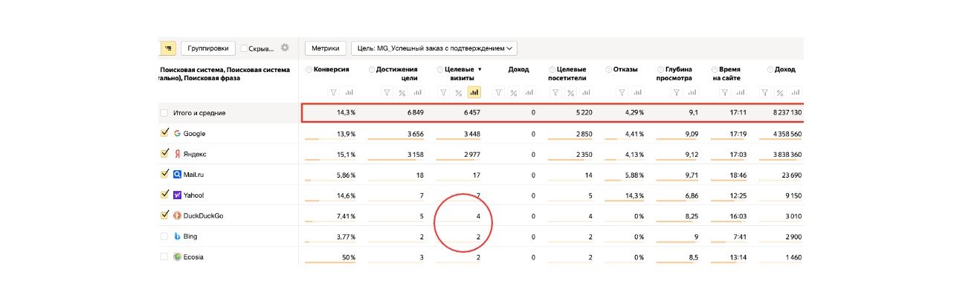Uncheck the Mail.ru row checkbox
The width and height of the screenshot is (980, 304).
click(164, 174)
